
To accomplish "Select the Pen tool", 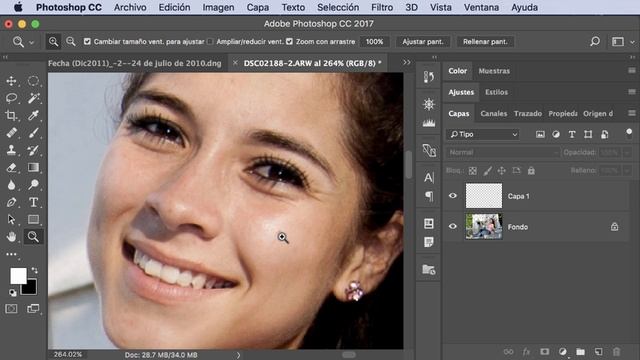I will pyautogui.click(x=11, y=202).
